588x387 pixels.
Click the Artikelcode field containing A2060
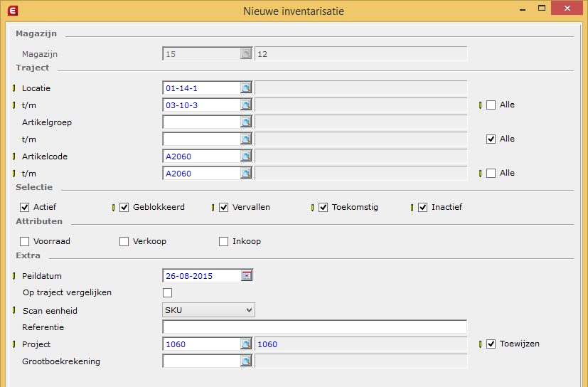tap(202, 156)
